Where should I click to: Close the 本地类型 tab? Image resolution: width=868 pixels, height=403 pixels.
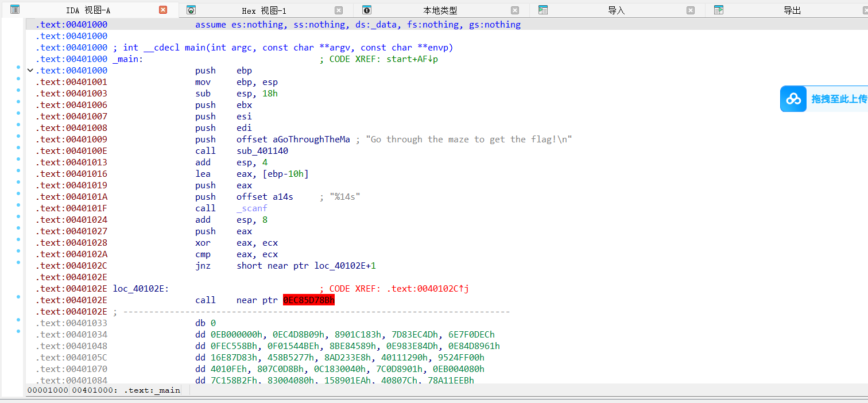click(x=515, y=10)
